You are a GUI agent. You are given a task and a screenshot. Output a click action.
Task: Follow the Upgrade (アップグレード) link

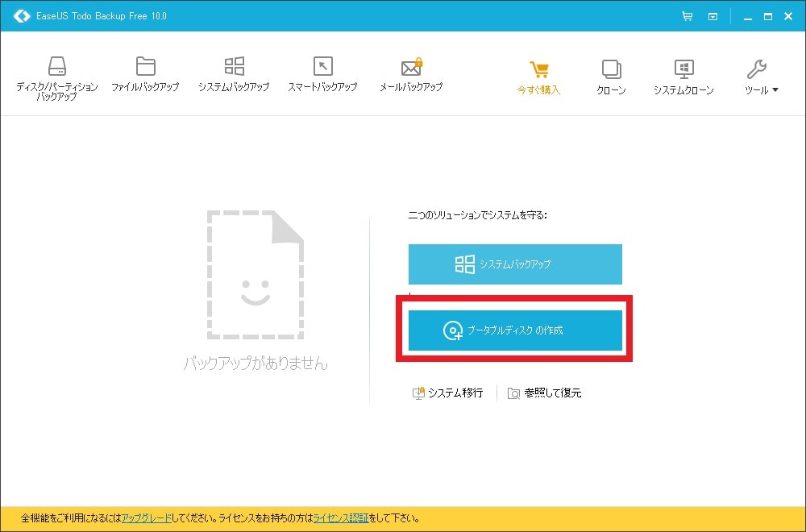pos(146,518)
